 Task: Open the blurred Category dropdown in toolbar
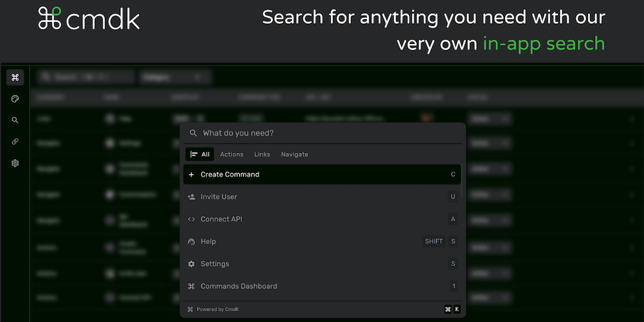(x=175, y=77)
